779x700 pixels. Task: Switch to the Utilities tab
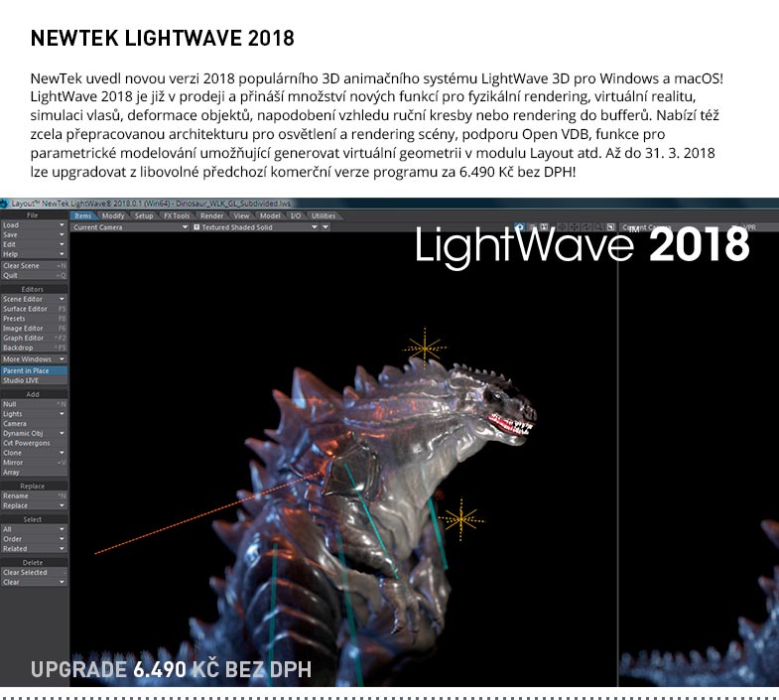pyautogui.click(x=324, y=215)
